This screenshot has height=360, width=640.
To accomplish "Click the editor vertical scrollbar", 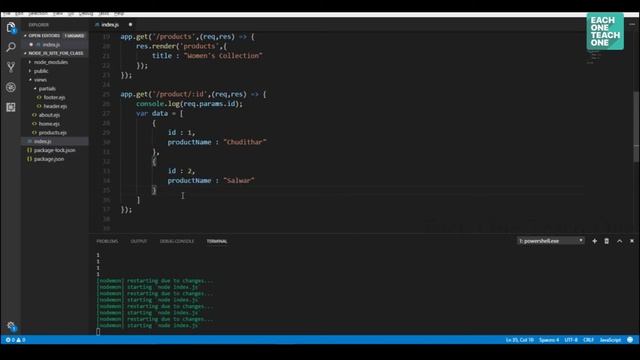I will coord(636,127).
